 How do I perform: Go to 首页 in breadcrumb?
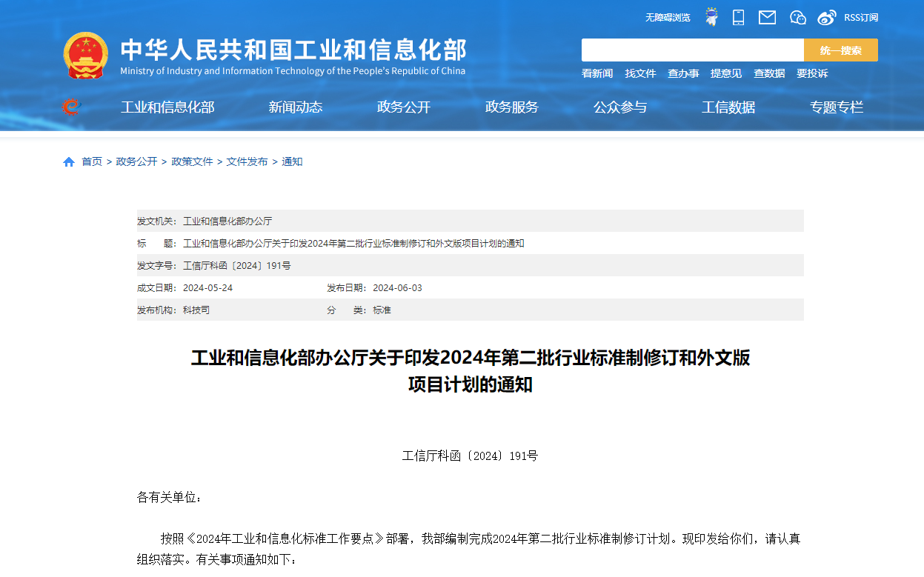pos(92,161)
